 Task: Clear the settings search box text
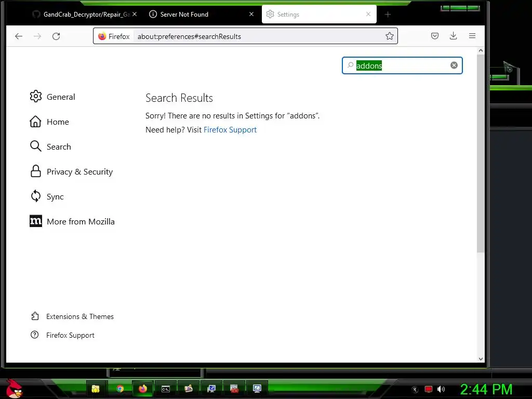coord(454,65)
